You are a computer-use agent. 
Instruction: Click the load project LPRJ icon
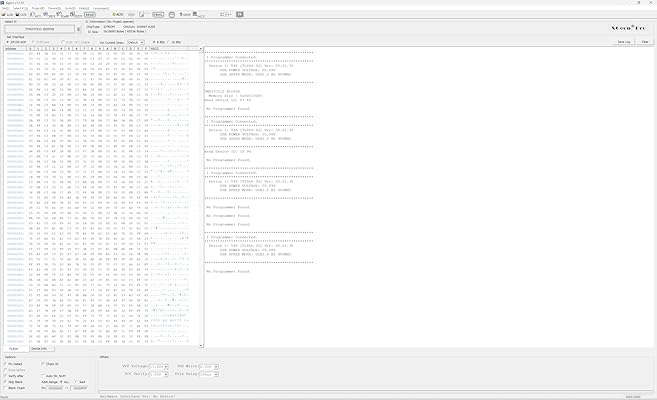coord(35,15)
